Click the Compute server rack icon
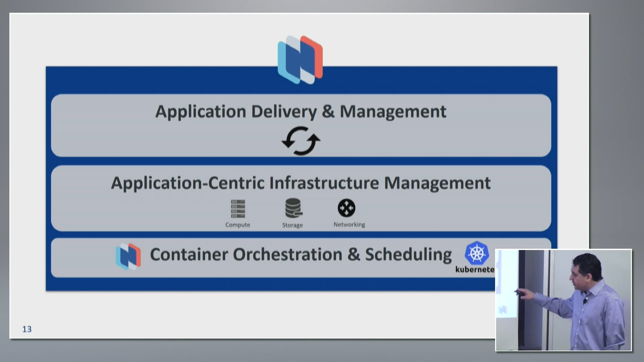 [238, 209]
